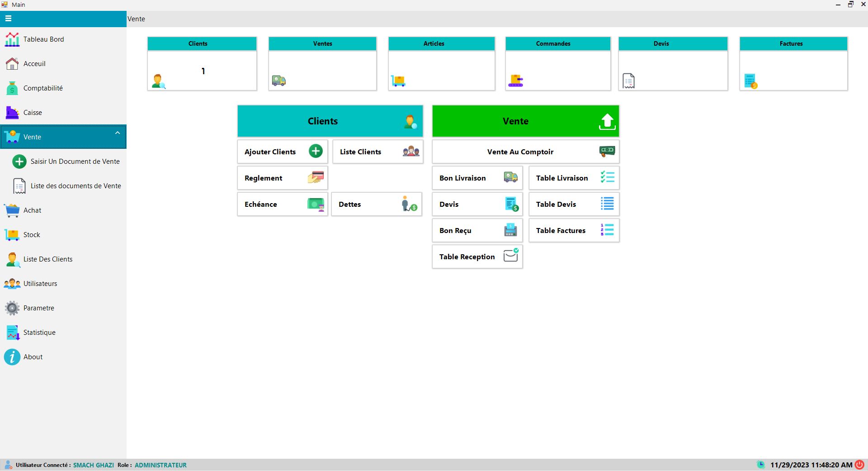Click the Ventes summary card header

(x=322, y=44)
